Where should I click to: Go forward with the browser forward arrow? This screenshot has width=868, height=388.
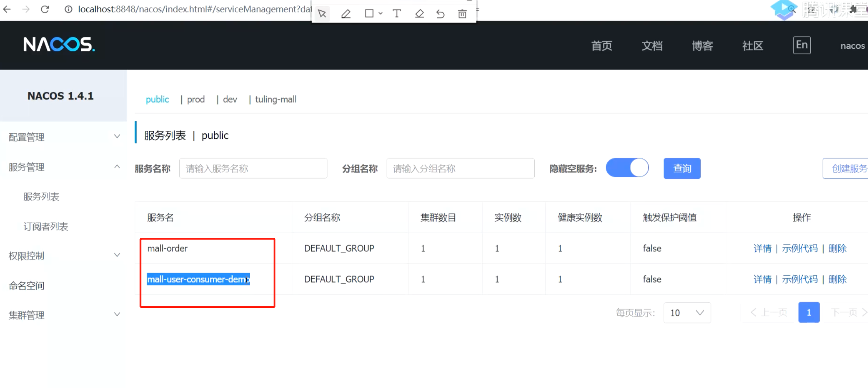coord(26,9)
